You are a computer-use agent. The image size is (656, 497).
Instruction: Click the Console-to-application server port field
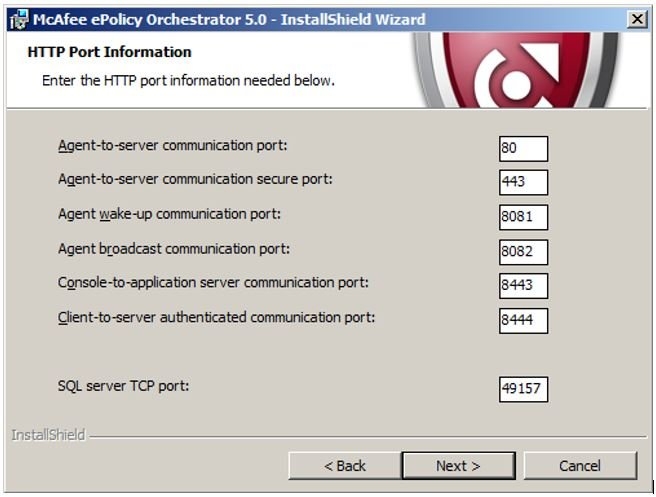(523, 286)
